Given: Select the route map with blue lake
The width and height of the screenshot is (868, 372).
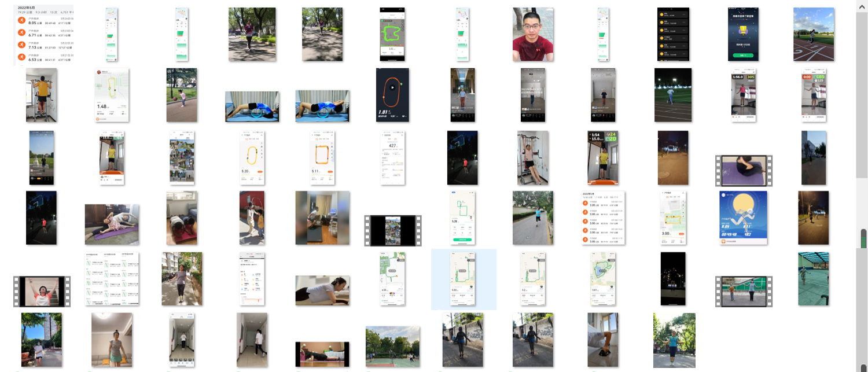Looking at the screenshot, I should click(603, 279).
